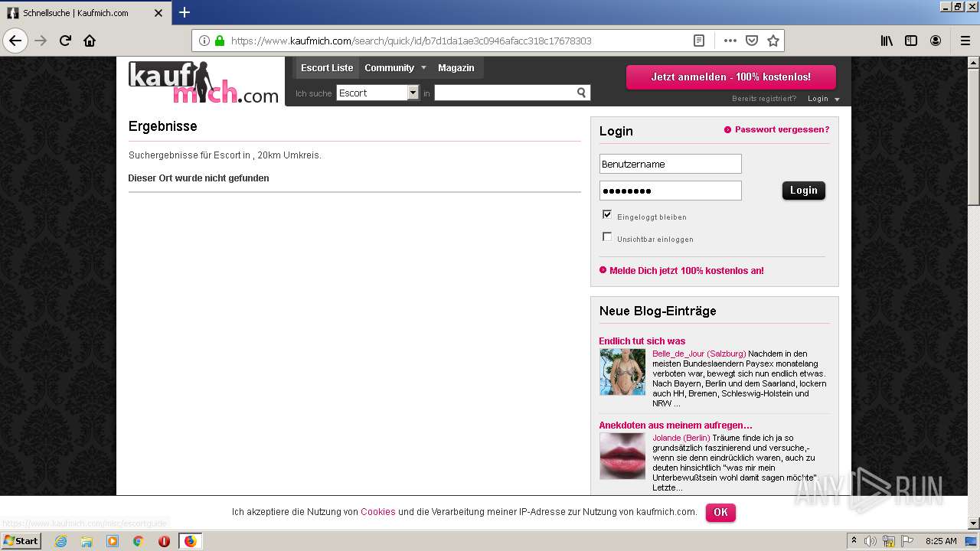Image resolution: width=980 pixels, height=551 pixels.
Task: Expand the Community menu arrow
Action: click(423, 68)
